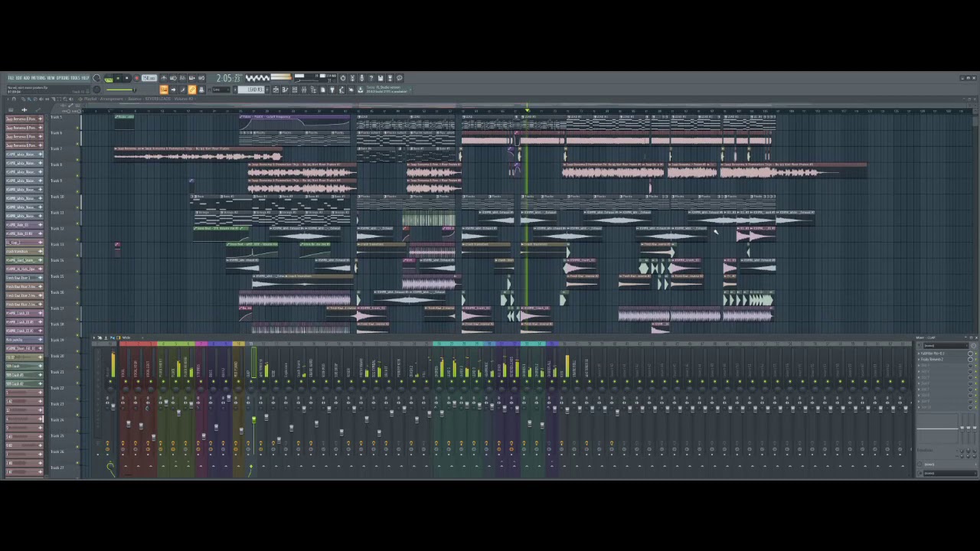Open the PATTERNS menu
980x551 pixels.
tap(38, 77)
